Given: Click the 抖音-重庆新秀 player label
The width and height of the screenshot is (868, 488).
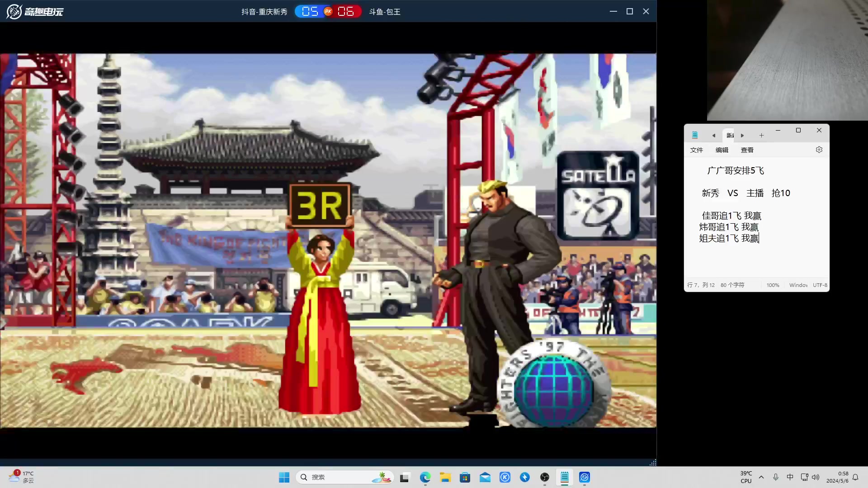Looking at the screenshot, I should [264, 12].
